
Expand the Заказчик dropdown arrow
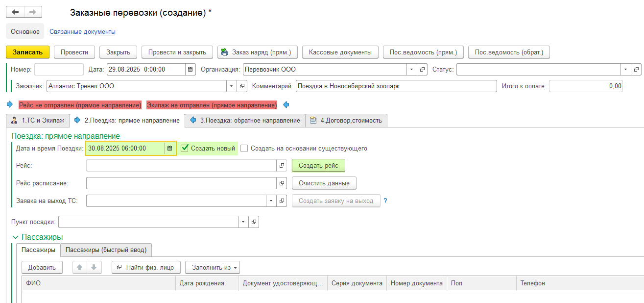coord(231,86)
